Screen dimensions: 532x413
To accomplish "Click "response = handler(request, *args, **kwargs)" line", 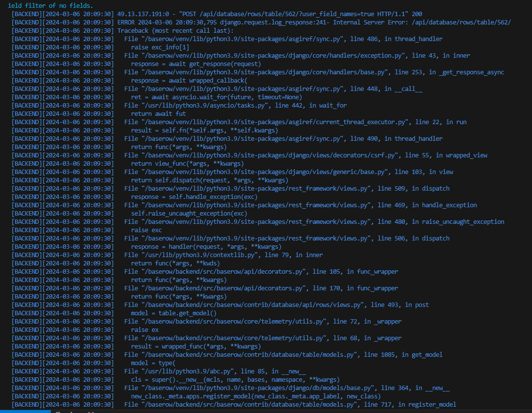I will pos(206,246).
